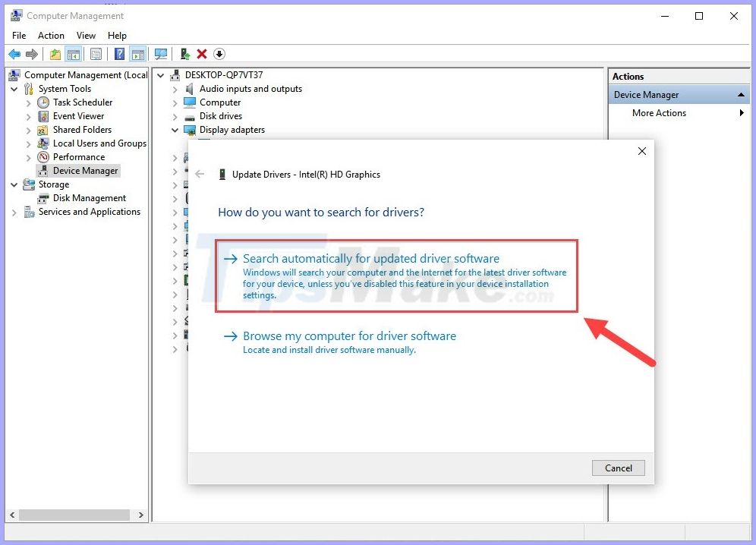Toggle the Show/Hide Console Tree toolbar icon

click(x=73, y=54)
